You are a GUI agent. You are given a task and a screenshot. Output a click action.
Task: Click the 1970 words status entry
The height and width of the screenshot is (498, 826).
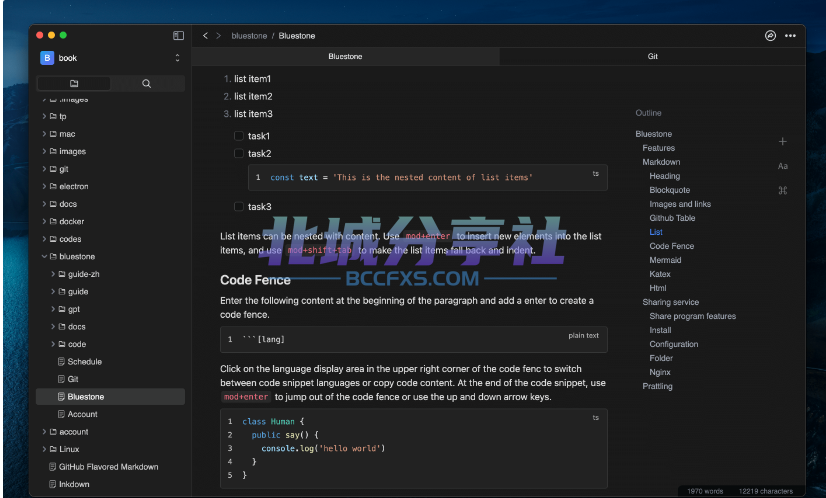[705, 491]
